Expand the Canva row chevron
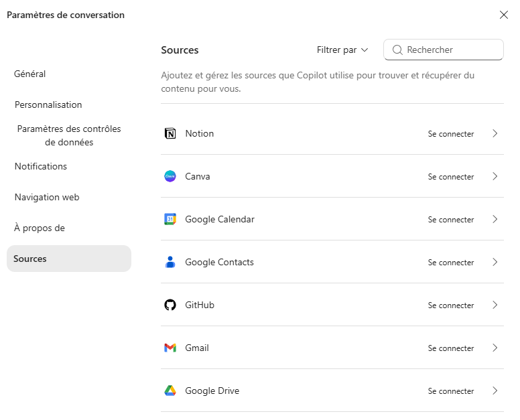Image resolution: width=520 pixels, height=420 pixels. click(x=495, y=176)
